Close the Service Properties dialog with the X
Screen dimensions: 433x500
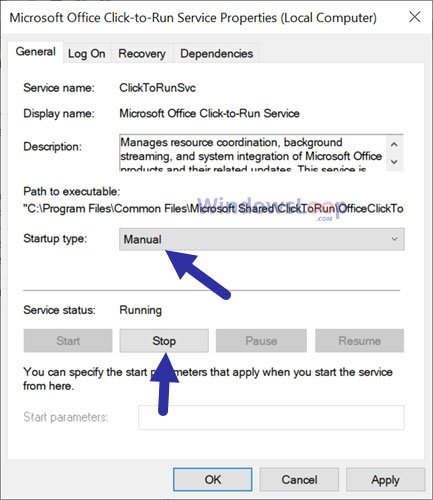(x=415, y=17)
